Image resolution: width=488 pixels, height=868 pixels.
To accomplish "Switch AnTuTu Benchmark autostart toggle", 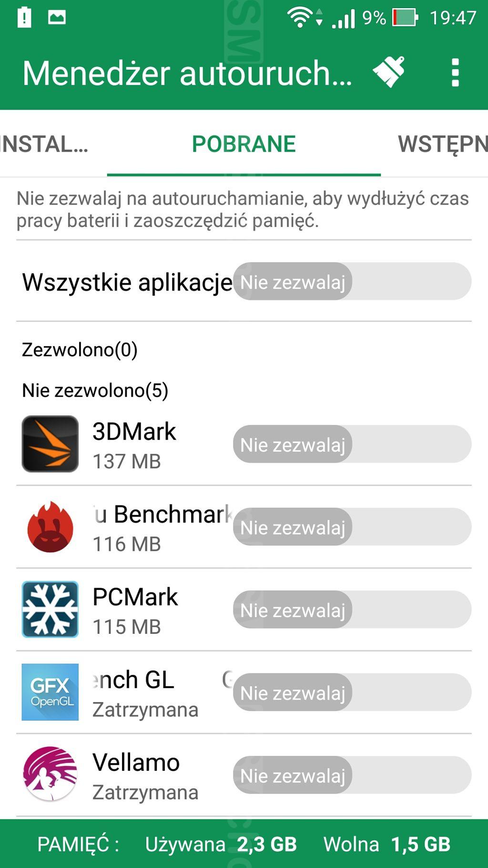I will 352,527.
